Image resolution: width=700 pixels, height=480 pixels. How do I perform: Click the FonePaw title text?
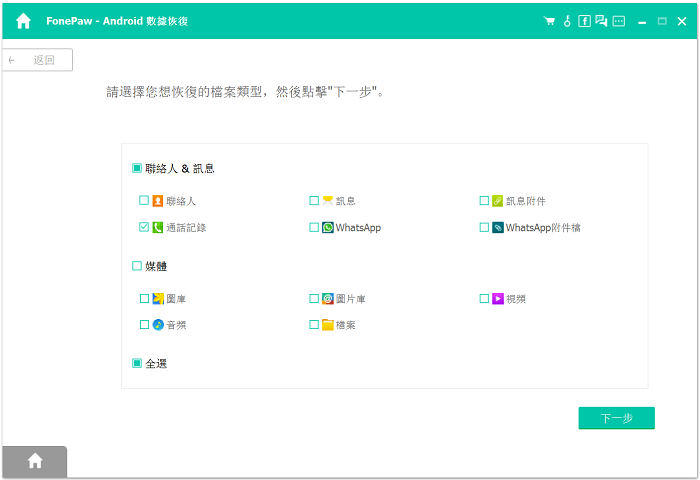pos(117,21)
